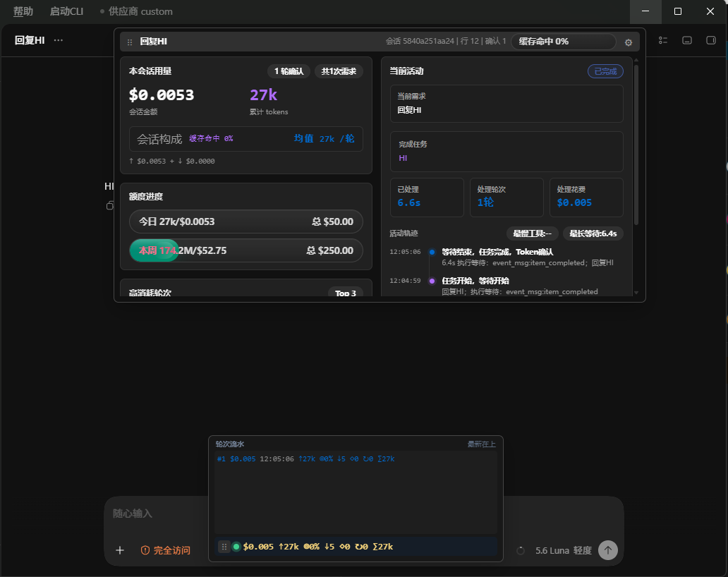Click the 当前需求 回复HI card

click(506, 104)
